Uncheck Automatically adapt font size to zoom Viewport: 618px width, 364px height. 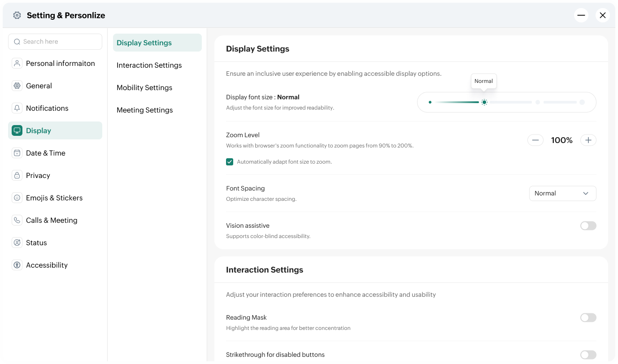230,162
